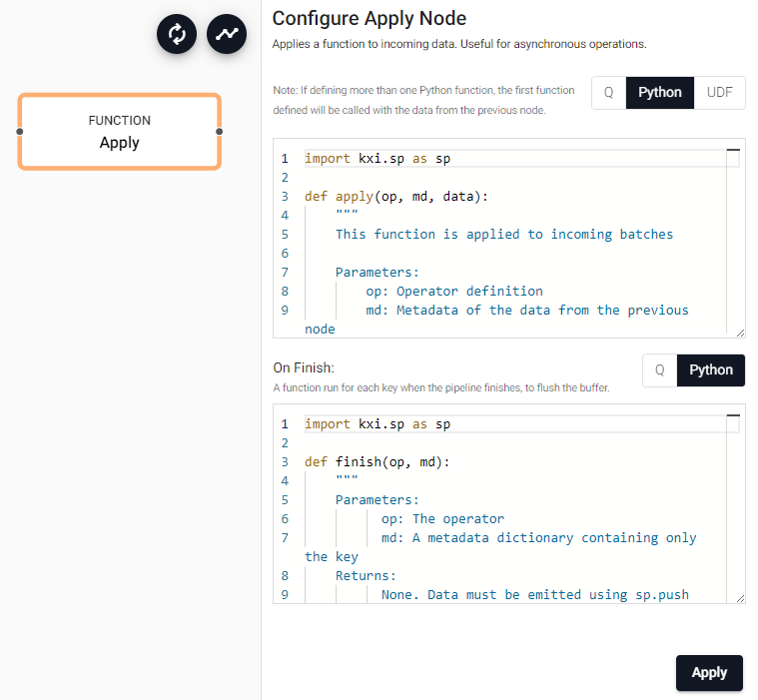Click into the apply function code editor
Screen dimensions: 758x700
tap(509, 238)
